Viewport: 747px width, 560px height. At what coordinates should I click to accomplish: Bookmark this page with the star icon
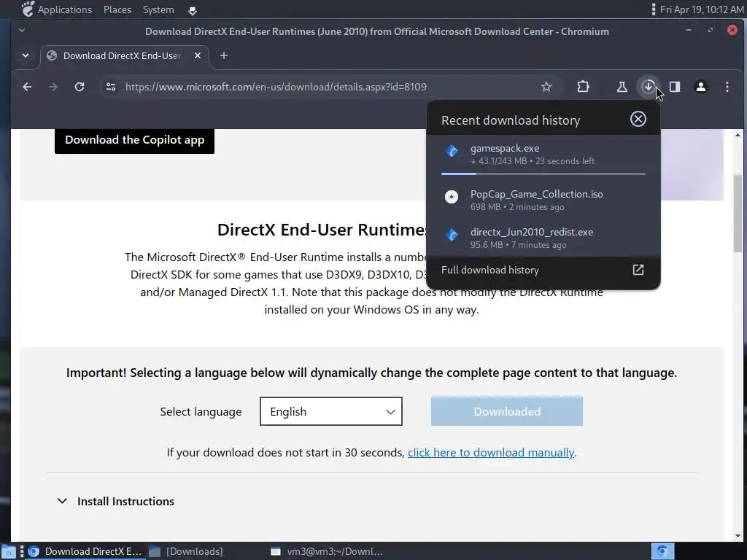(546, 87)
